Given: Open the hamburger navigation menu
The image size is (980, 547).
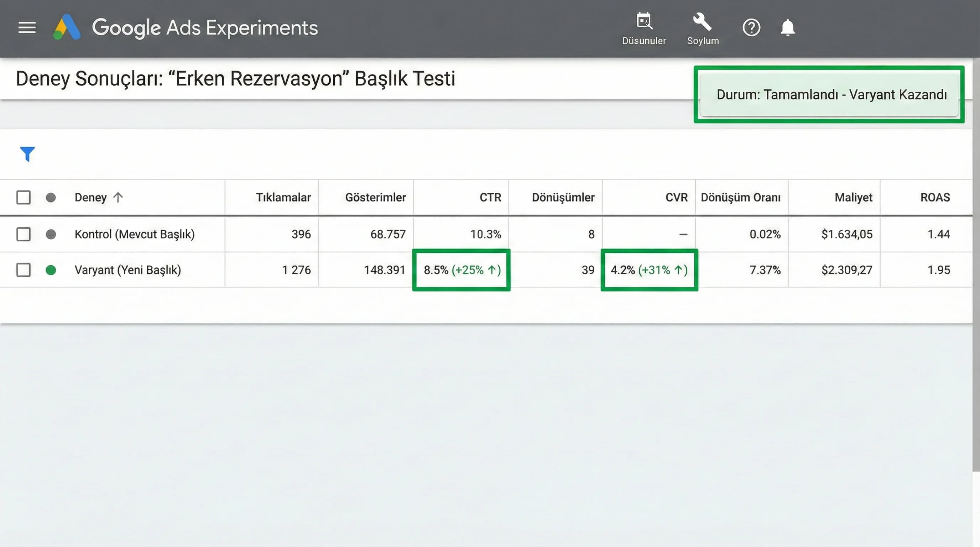Looking at the screenshot, I should [x=27, y=27].
